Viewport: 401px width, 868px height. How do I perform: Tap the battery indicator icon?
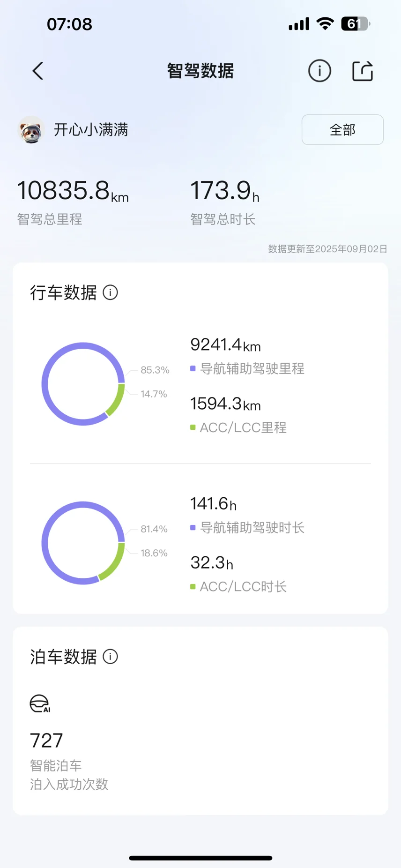[356, 23]
